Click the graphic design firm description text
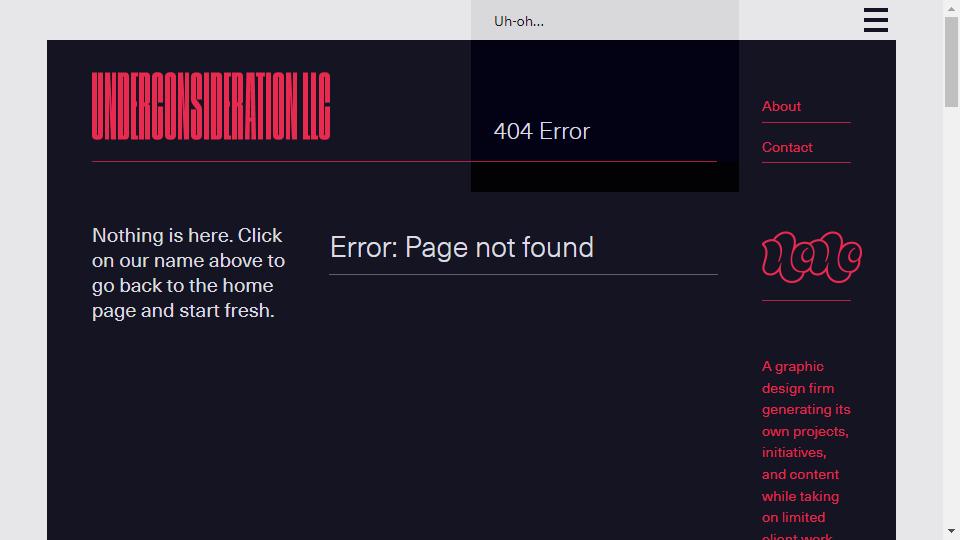 [x=806, y=452]
